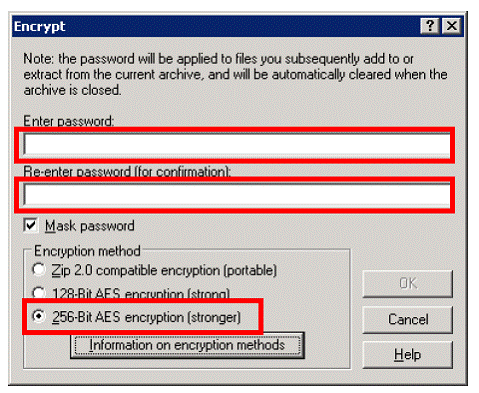Click the 'Zip 2.0 compatible encryption (portable)' text
This screenshot has width=479, height=393.
[x=164, y=270]
